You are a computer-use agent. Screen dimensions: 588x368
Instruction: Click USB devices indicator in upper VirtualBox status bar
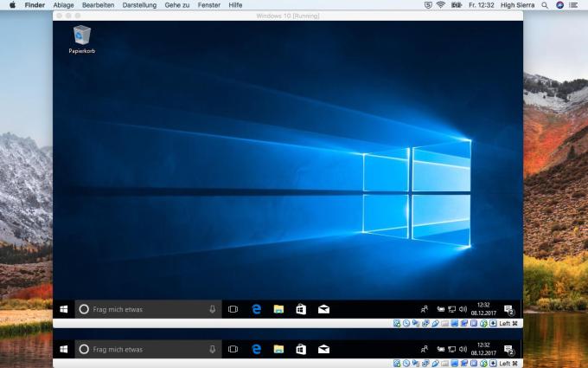[x=435, y=323]
